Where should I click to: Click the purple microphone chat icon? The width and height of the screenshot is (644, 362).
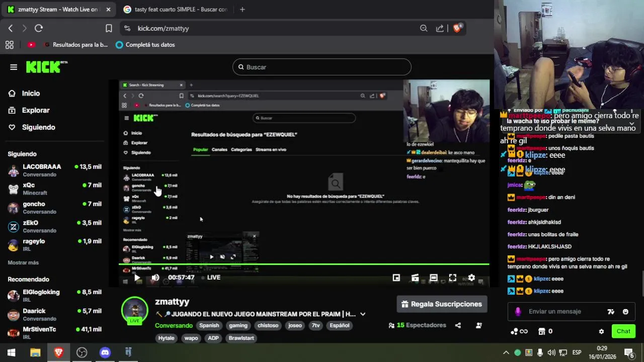pyautogui.click(x=518, y=312)
